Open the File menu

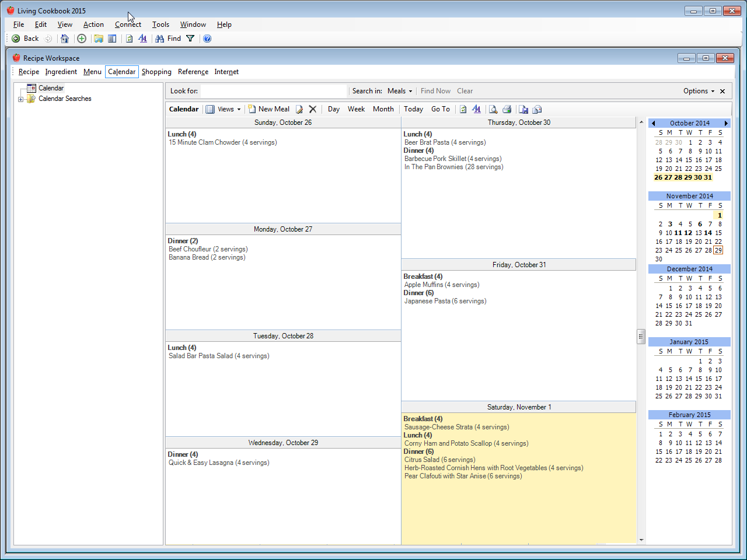pos(19,24)
